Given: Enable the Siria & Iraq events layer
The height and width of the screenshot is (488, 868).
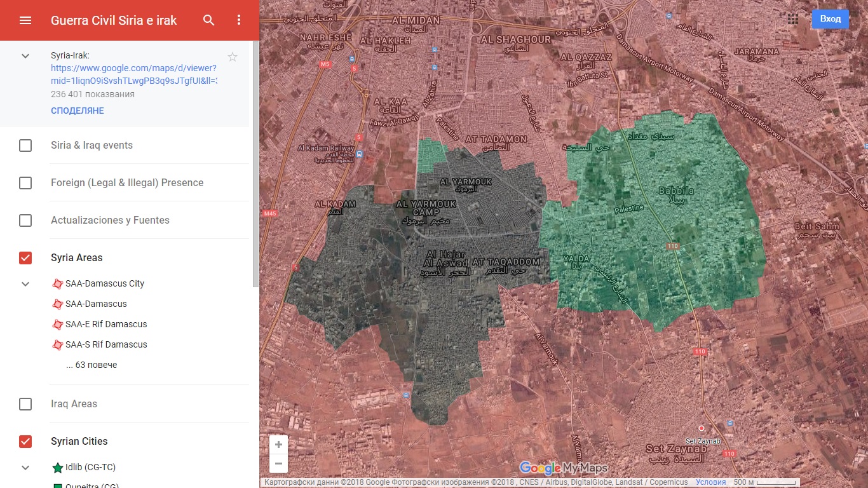Looking at the screenshot, I should 25,146.
